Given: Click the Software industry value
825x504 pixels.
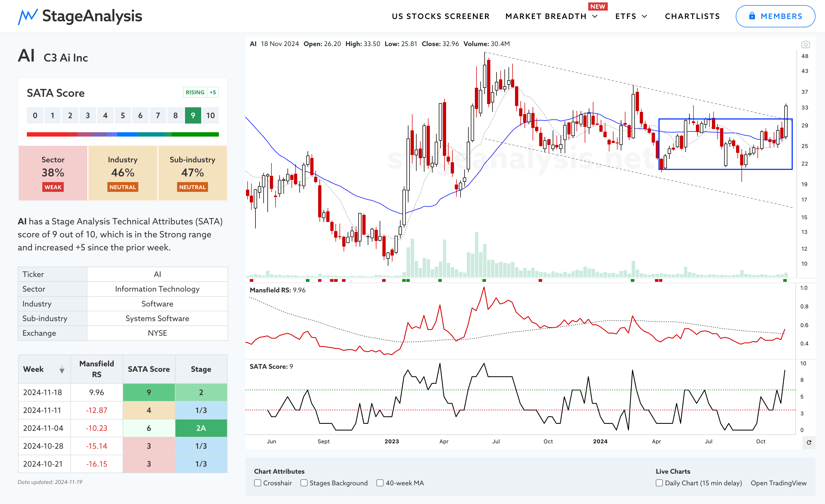Looking at the screenshot, I should coord(157,304).
